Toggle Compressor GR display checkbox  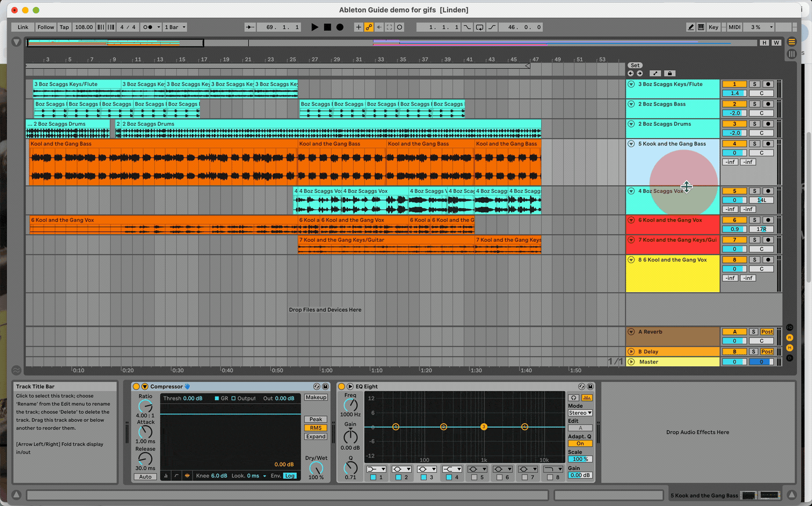(x=217, y=399)
